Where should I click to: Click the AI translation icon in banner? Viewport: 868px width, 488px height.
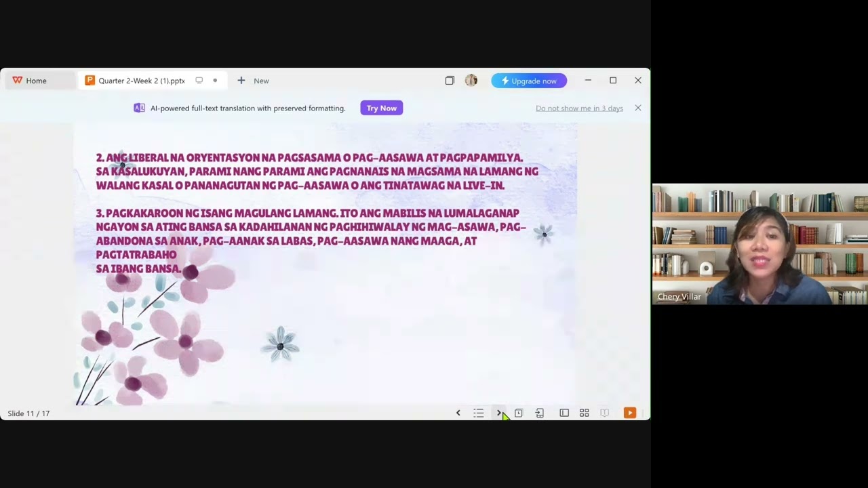pos(139,108)
